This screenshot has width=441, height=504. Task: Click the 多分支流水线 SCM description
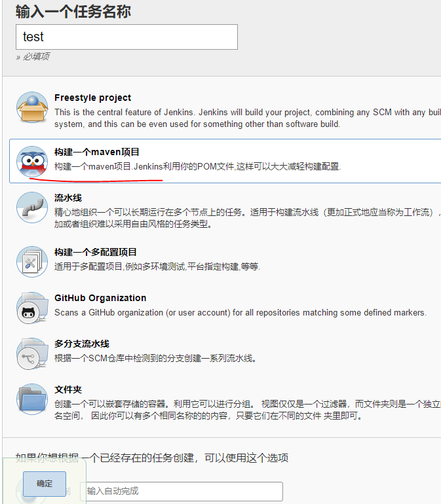click(x=155, y=358)
